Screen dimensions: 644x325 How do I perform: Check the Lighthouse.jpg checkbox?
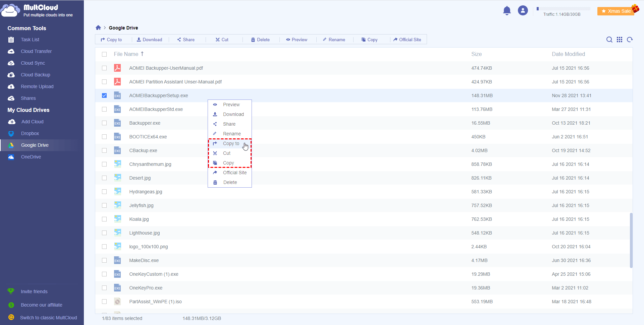tap(104, 233)
